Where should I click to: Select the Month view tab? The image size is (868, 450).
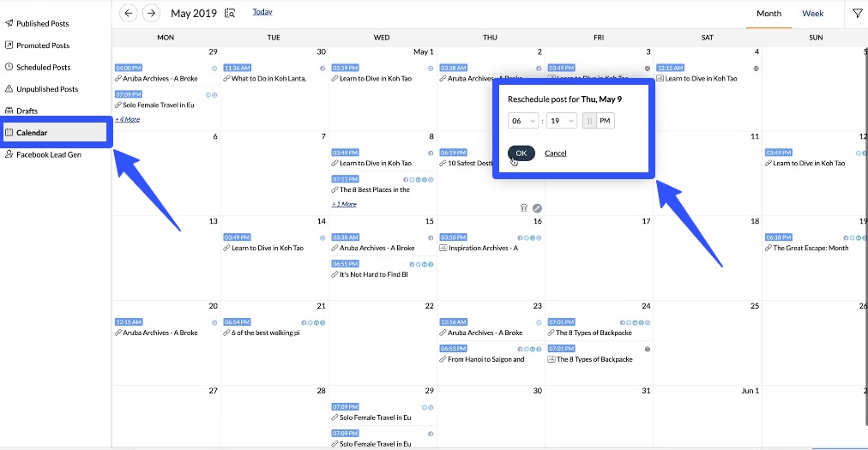pos(769,14)
